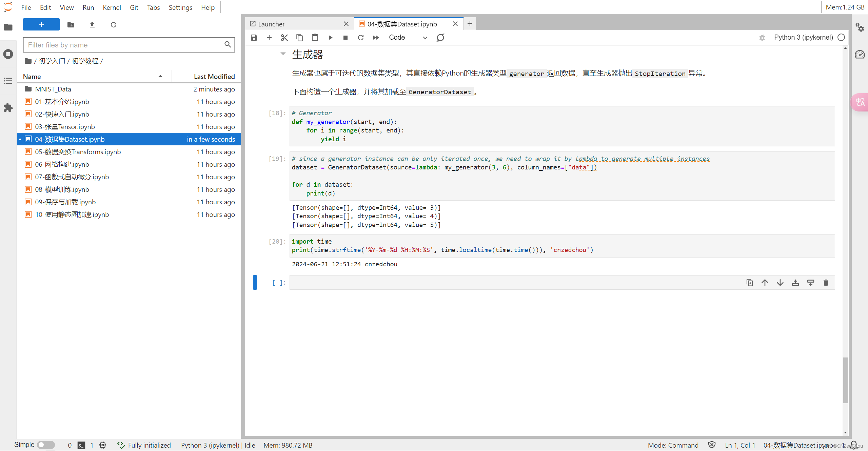This screenshot has height=451, width=868.
Task: Save the notebook with the disk icon
Action: tap(254, 37)
